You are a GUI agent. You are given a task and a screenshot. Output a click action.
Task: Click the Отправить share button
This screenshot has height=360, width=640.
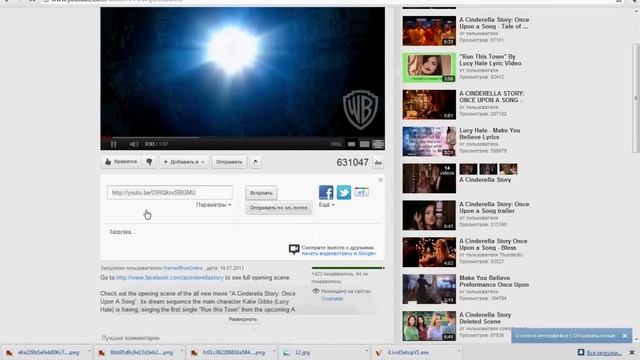click(x=229, y=162)
